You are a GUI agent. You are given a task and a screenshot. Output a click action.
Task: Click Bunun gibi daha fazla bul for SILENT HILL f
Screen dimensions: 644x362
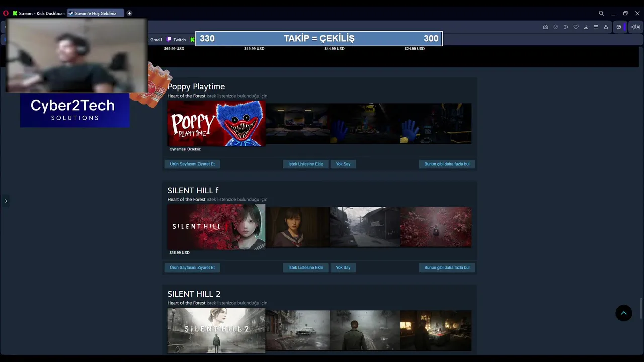(447, 267)
